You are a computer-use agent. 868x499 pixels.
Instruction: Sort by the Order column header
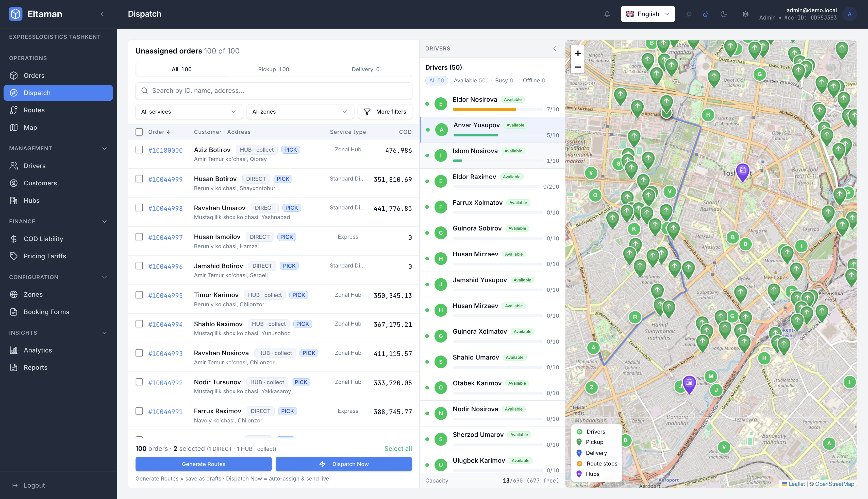159,132
